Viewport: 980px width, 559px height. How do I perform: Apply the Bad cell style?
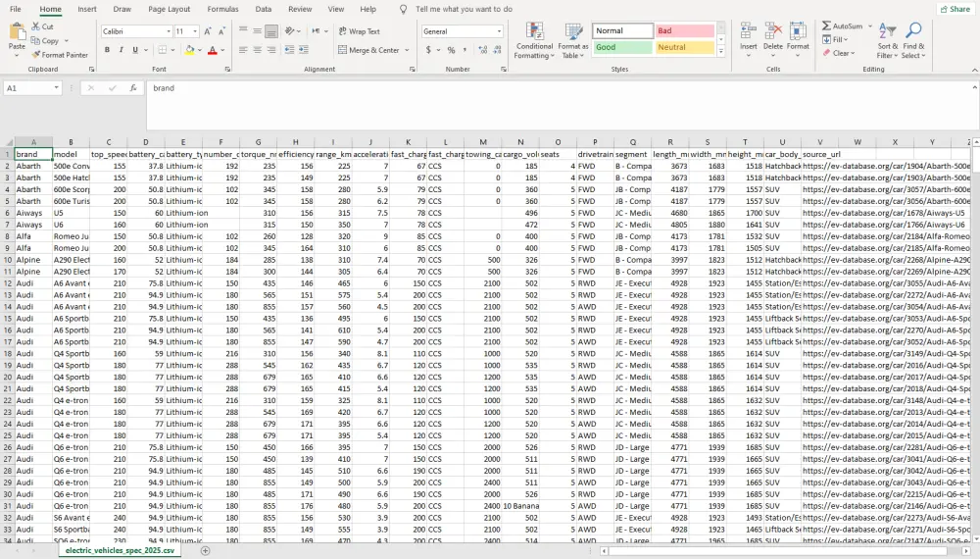pyautogui.click(x=684, y=30)
